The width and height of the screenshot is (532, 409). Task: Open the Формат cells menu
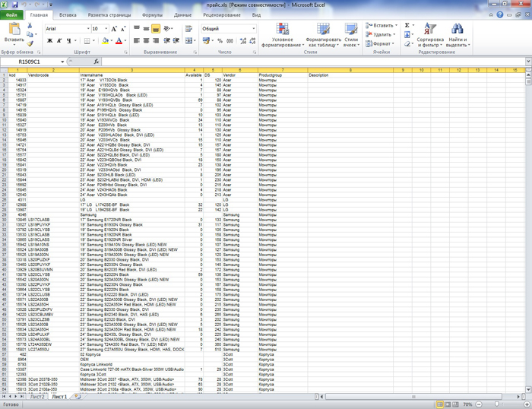380,44
